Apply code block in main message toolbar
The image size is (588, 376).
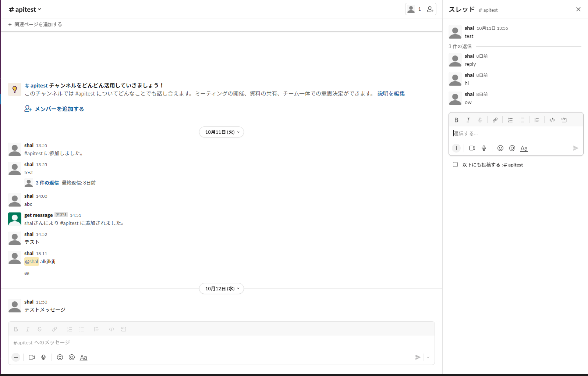123,329
